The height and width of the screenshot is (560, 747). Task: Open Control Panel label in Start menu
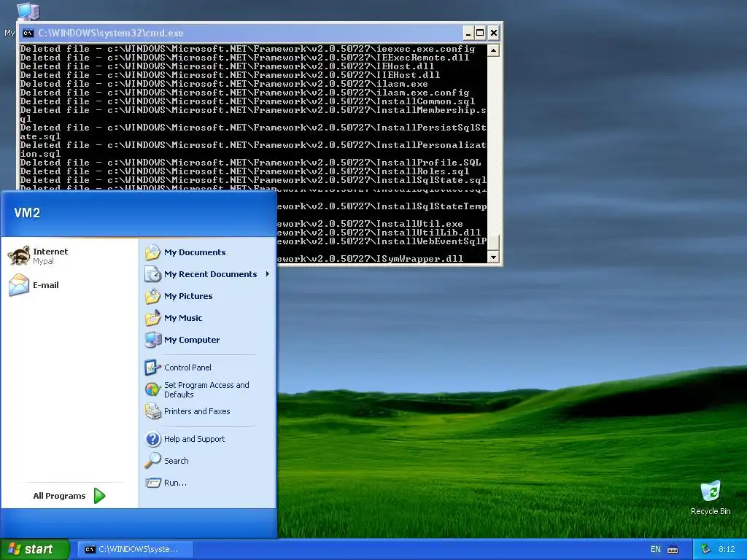pyautogui.click(x=187, y=367)
